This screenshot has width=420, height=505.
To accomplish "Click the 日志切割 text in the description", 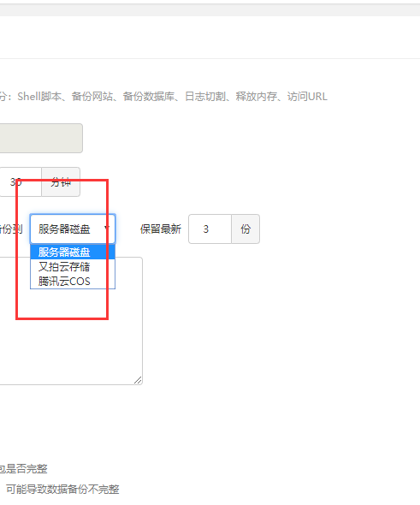I will coord(205,97).
